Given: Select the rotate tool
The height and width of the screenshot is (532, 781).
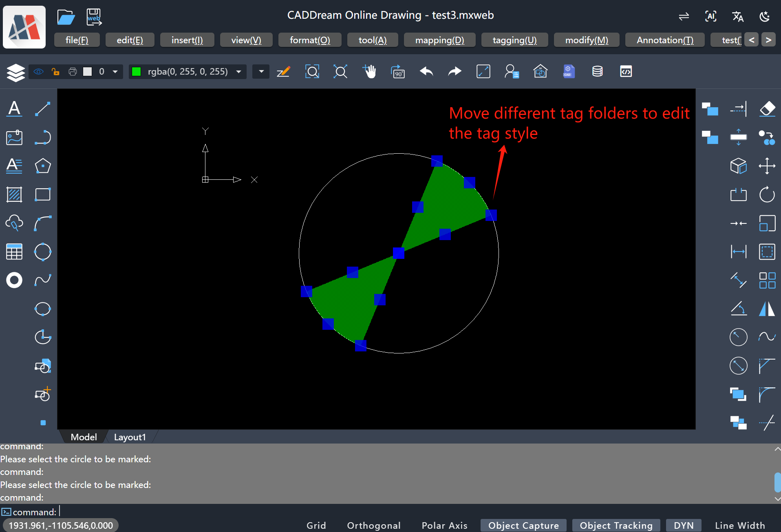Looking at the screenshot, I should coord(767,194).
